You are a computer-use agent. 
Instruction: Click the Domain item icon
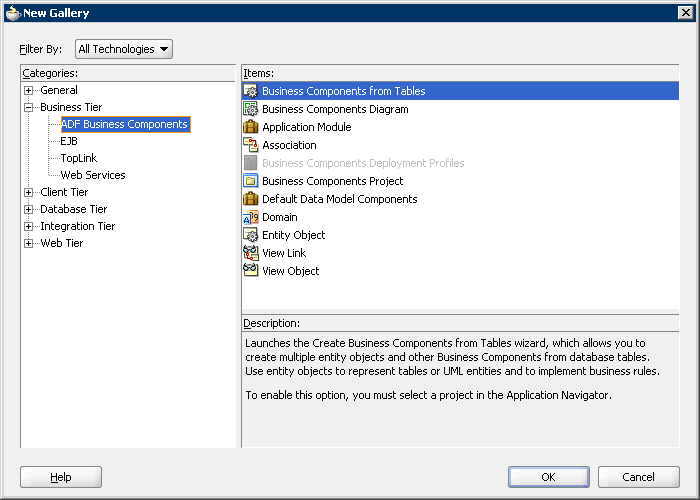pos(250,217)
